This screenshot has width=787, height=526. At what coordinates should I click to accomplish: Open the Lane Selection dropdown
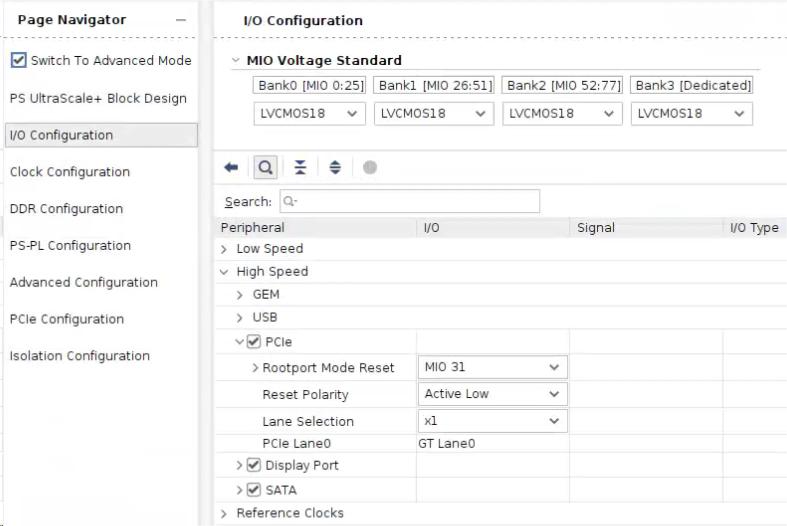tap(492, 421)
